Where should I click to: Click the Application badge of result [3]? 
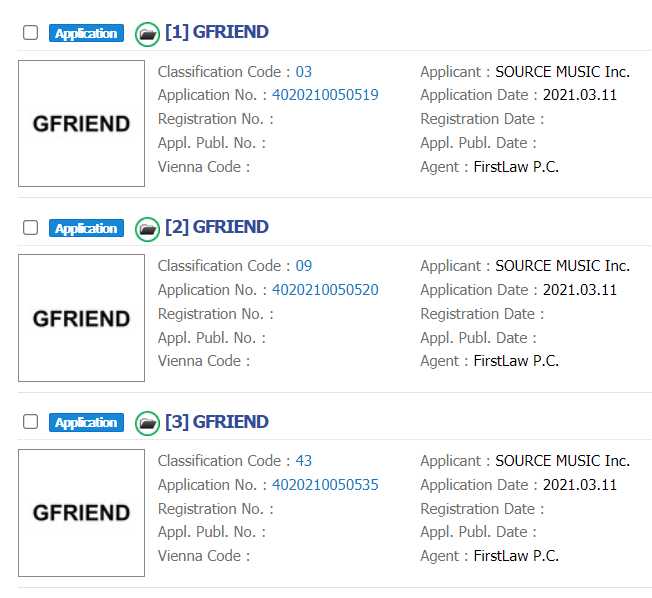tap(86, 422)
